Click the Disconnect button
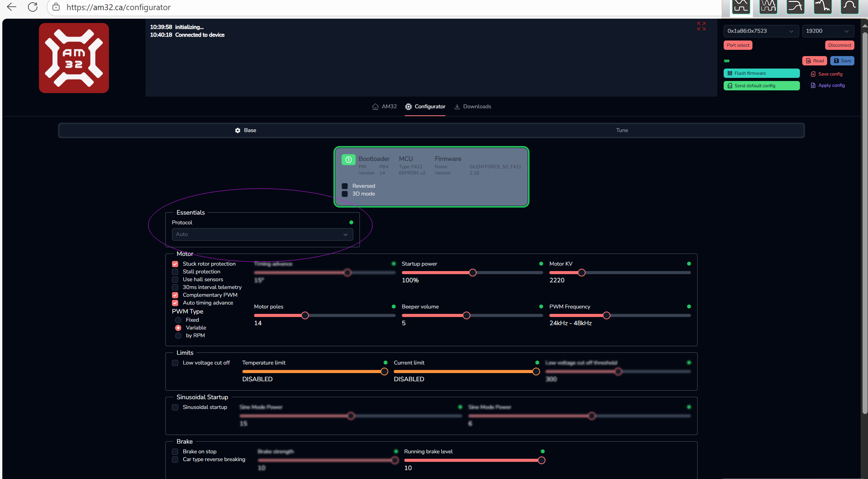Viewport: 868px width, 479px height. tap(839, 45)
